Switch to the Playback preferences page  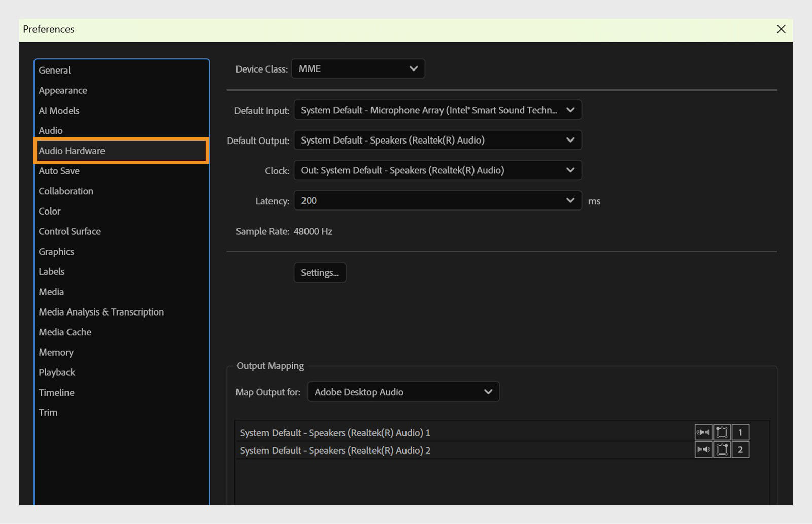point(56,372)
